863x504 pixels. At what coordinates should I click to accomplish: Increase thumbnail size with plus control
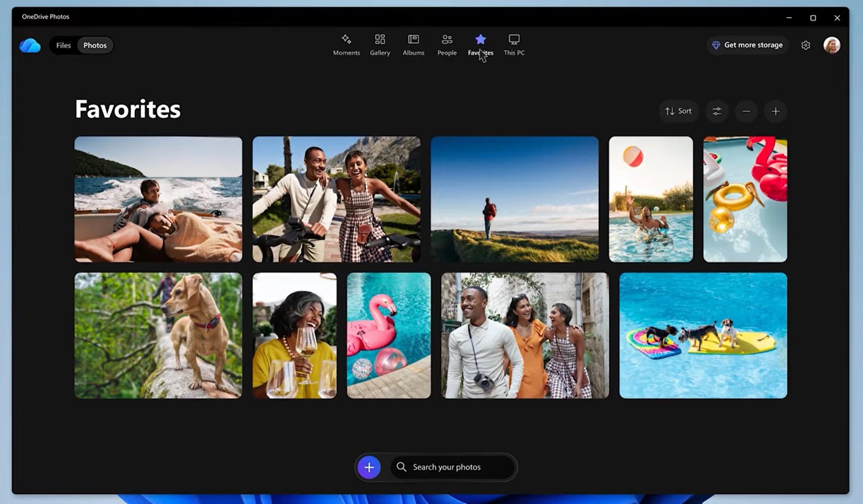[775, 111]
